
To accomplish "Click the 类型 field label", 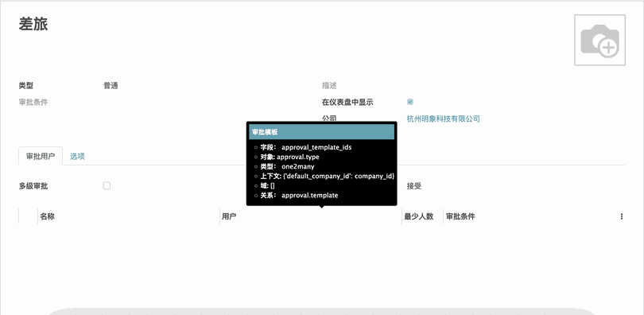I will click(26, 86).
